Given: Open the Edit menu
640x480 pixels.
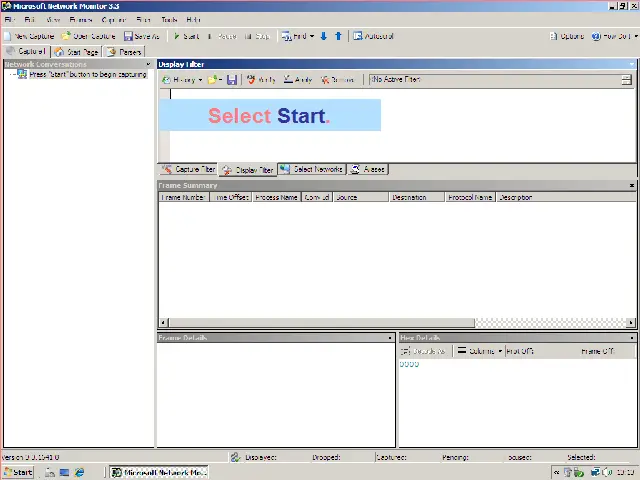Looking at the screenshot, I should [x=29, y=20].
